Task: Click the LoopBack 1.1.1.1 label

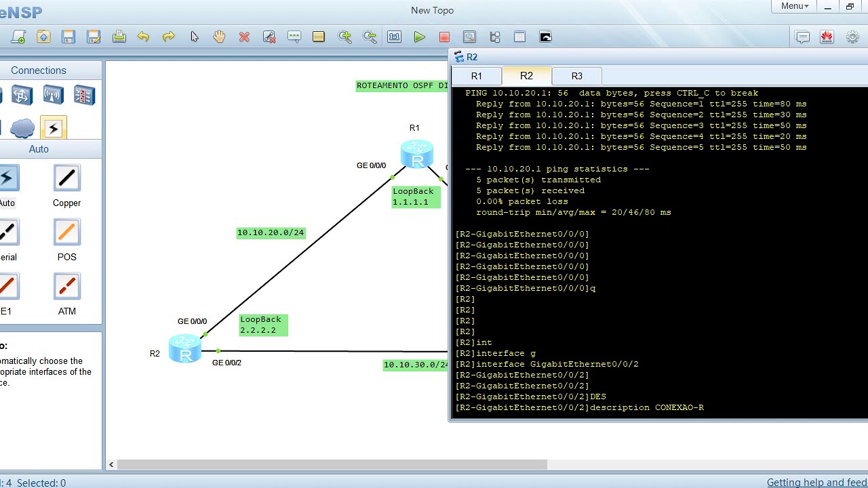Action: pyautogui.click(x=416, y=197)
